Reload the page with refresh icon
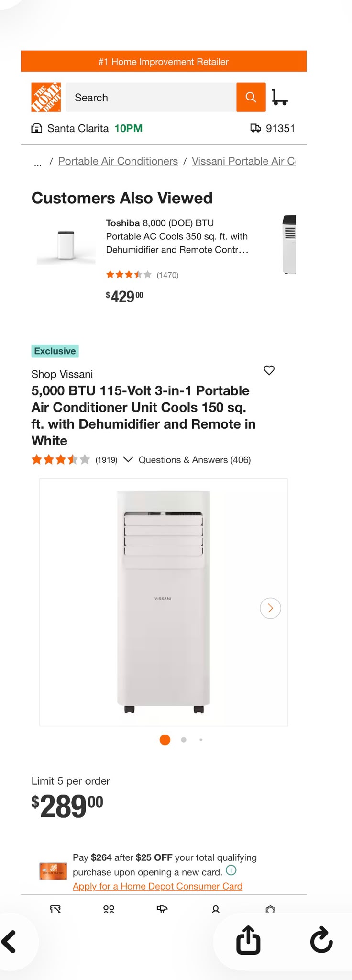Screen dimensions: 352x980 pos(321,940)
